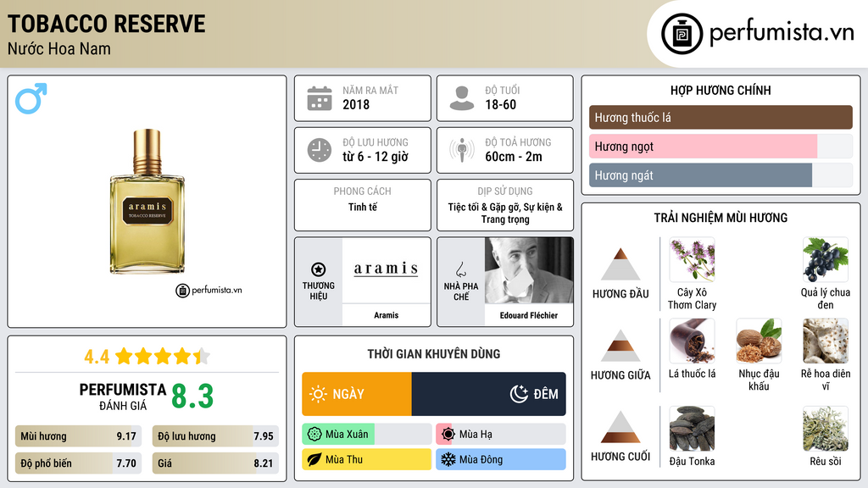The image size is (868, 488).
Task: Click the Đậu Tonka note image
Action: tap(692, 429)
